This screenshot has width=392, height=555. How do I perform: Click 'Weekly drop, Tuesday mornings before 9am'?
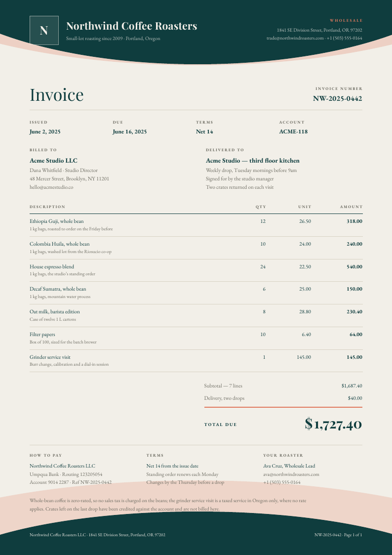(x=251, y=170)
